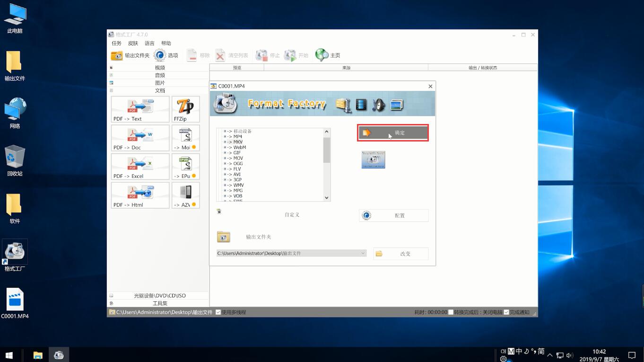Viewport: 644px width, 362px height.
Task: Expand the MOV format node
Action: (225, 158)
